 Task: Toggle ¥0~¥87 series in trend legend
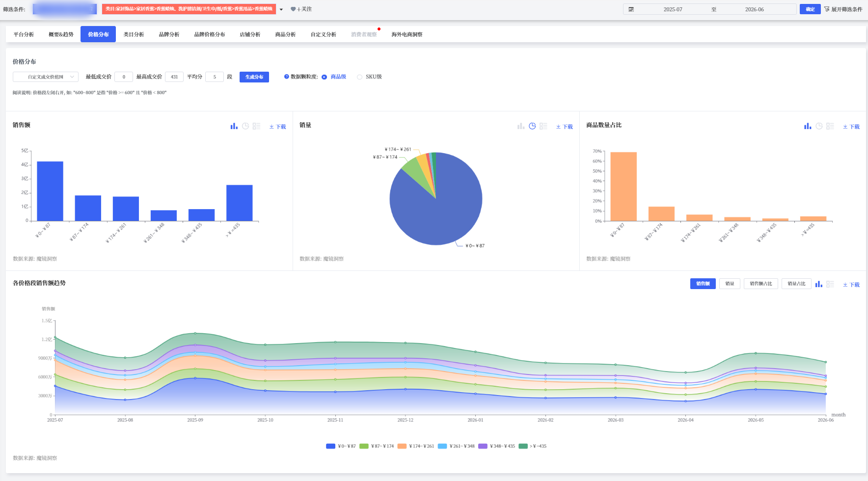pyautogui.click(x=341, y=446)
